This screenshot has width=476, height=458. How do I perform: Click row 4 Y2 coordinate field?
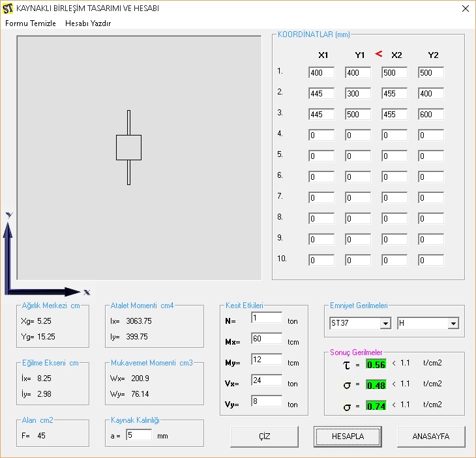[431, 136]
